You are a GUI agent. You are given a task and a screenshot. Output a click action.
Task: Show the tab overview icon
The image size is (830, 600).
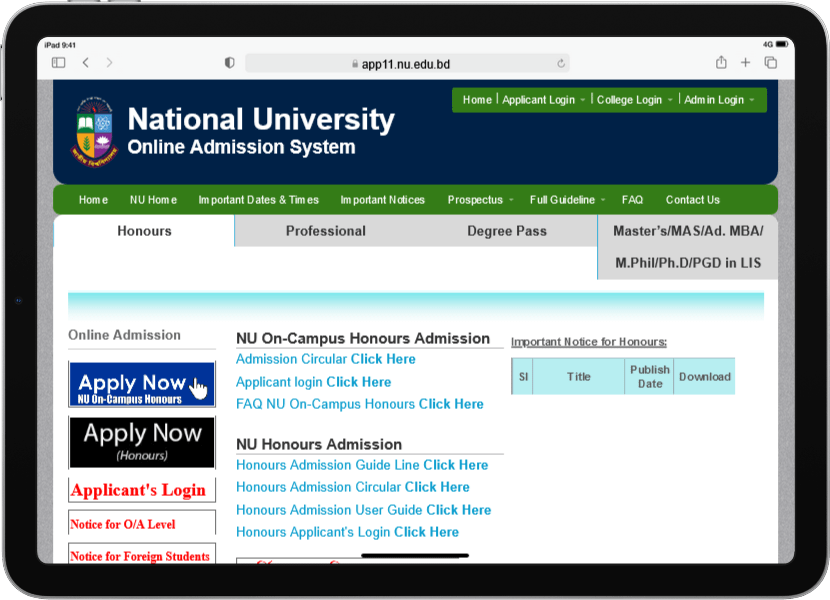click(771, 62)
